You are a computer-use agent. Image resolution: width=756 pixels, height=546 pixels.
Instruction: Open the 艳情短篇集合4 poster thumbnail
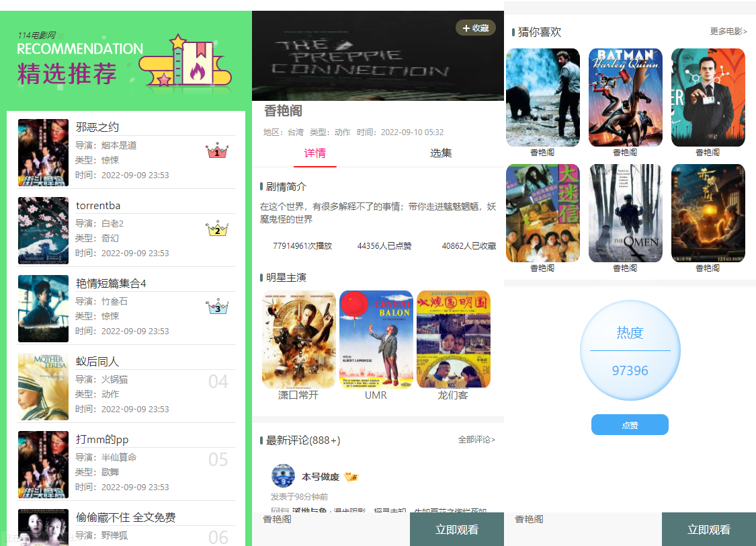44,309
